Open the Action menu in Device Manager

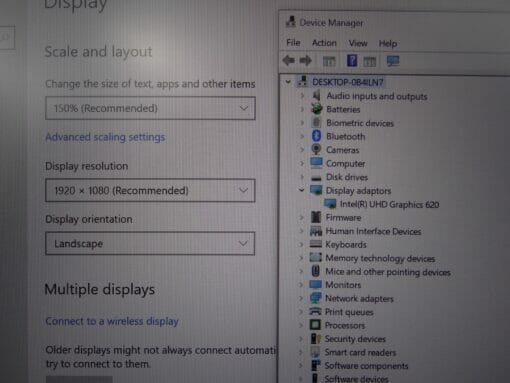coord(324,43)
